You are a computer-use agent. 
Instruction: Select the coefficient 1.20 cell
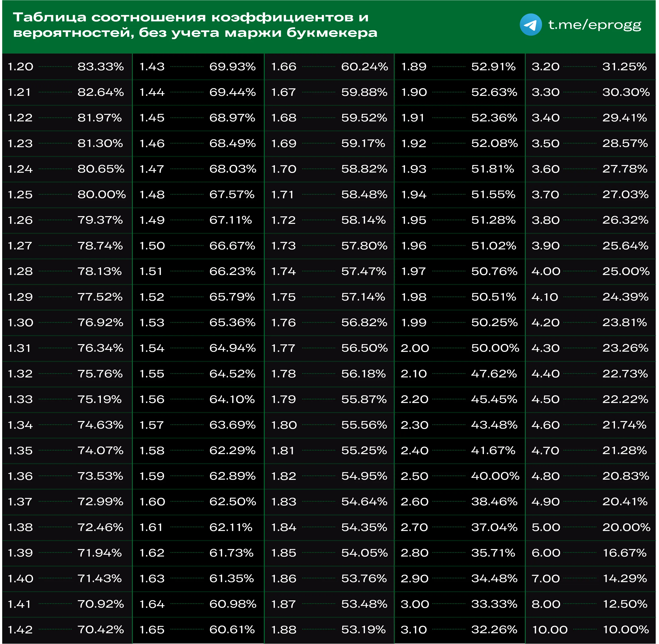(x=20, y=66)
